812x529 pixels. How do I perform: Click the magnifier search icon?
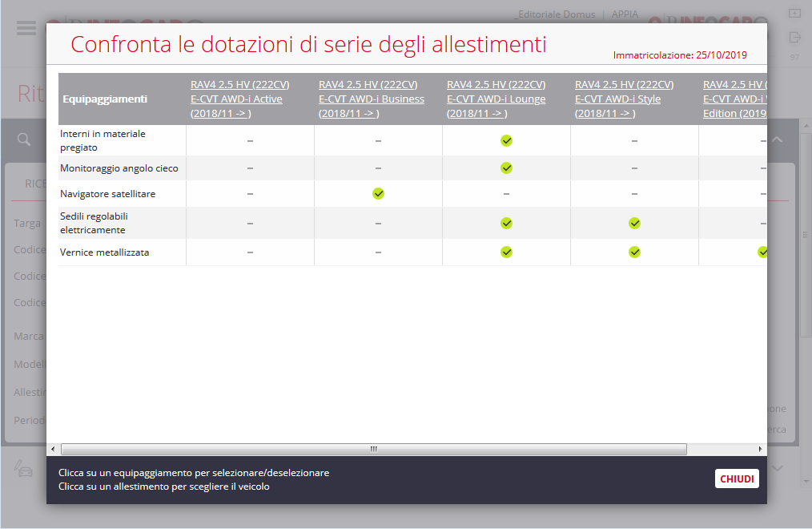pyautogui.click(x=24, y=139)
